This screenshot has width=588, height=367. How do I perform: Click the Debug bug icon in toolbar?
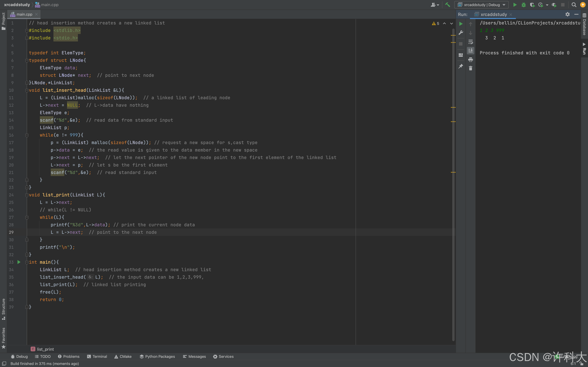coord(523,5)
